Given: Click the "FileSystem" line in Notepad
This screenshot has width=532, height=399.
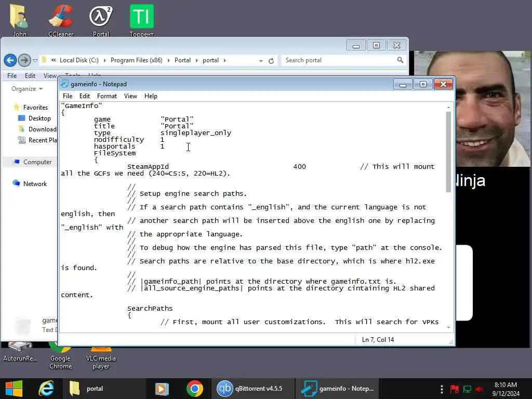Looking at the screenshot, I should tap(115, 153).
